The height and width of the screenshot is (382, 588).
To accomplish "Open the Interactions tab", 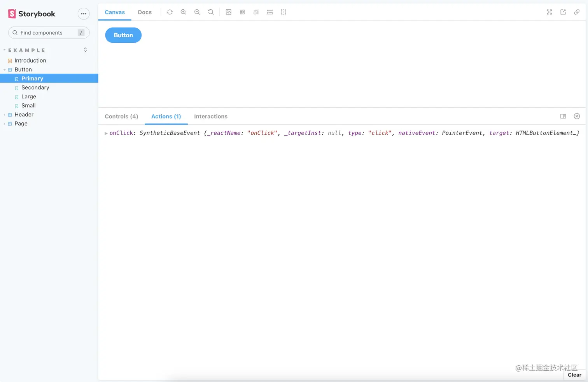I will (211, 116).
